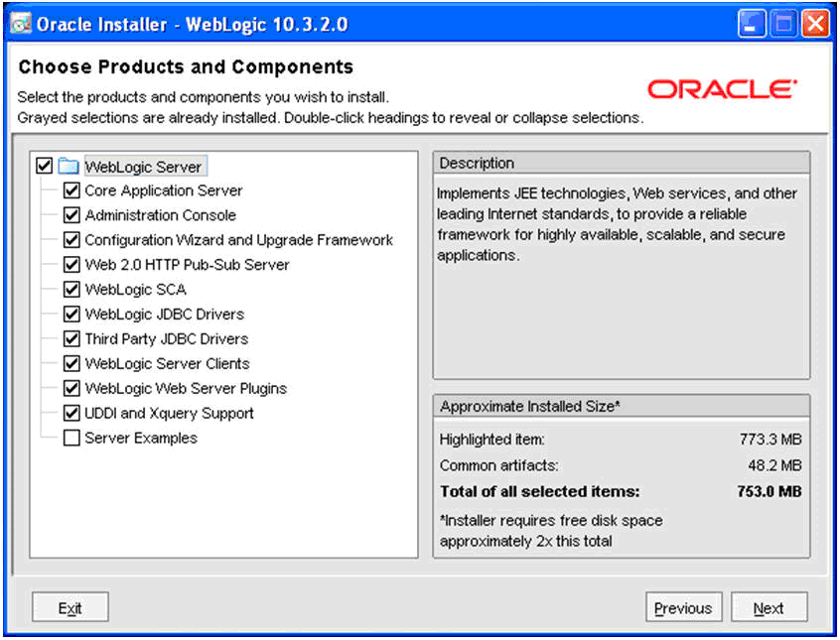
Task: Click the Oracle Installer title bar icon
Action: click(21, 24)
